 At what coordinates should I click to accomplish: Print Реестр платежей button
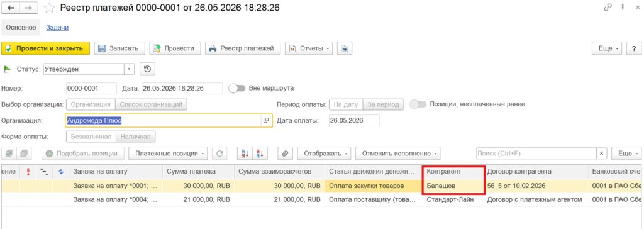[x=243, y=48]
